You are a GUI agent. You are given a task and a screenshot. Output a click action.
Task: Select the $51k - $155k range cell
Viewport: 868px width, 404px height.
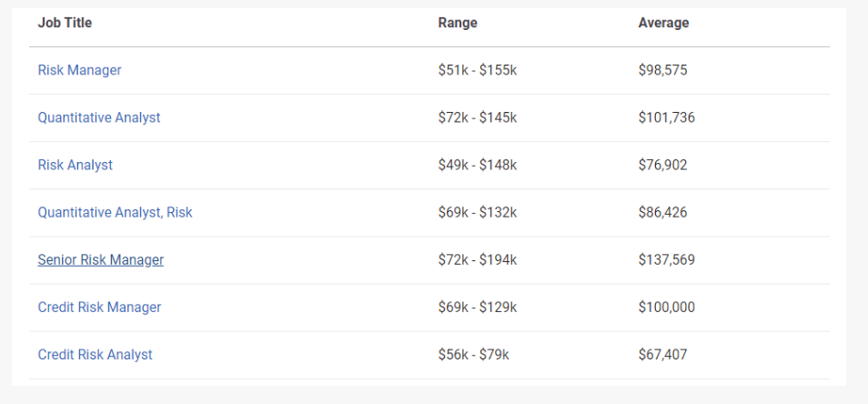(x=477, y=70)
